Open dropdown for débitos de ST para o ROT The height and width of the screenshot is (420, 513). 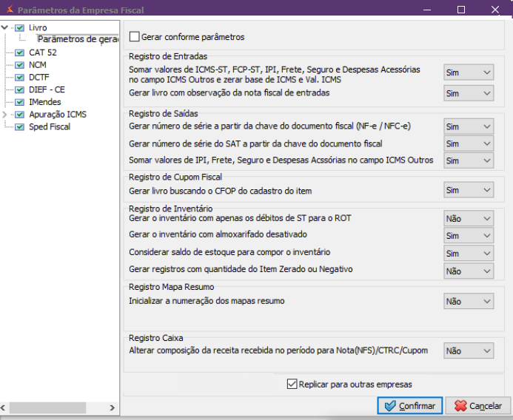[469, 218]
